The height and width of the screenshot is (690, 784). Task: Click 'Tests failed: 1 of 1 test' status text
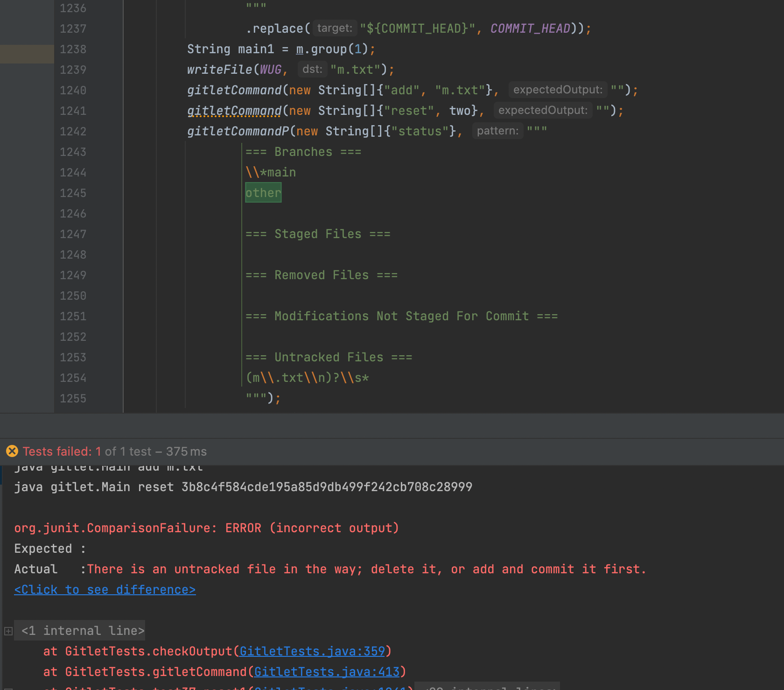(x=114, y=451)
